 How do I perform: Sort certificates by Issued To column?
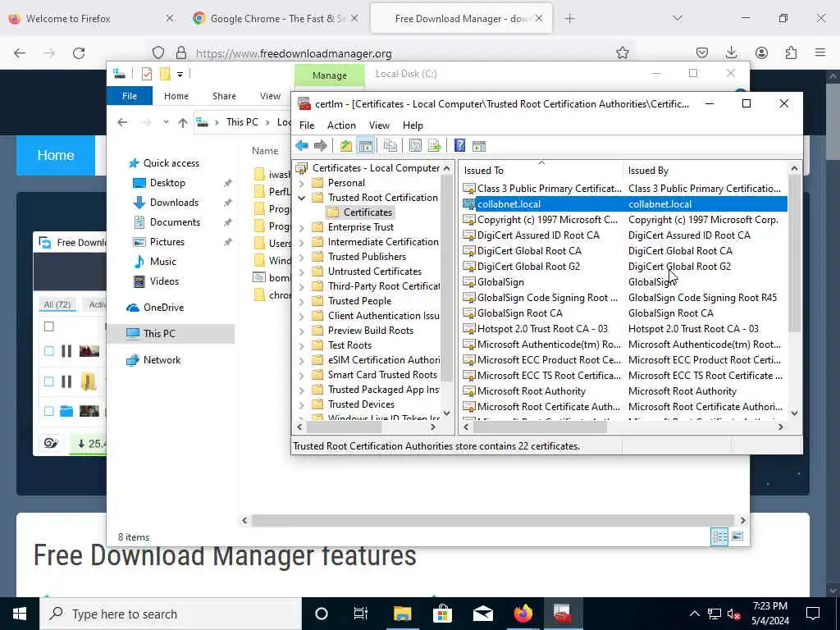541,171
